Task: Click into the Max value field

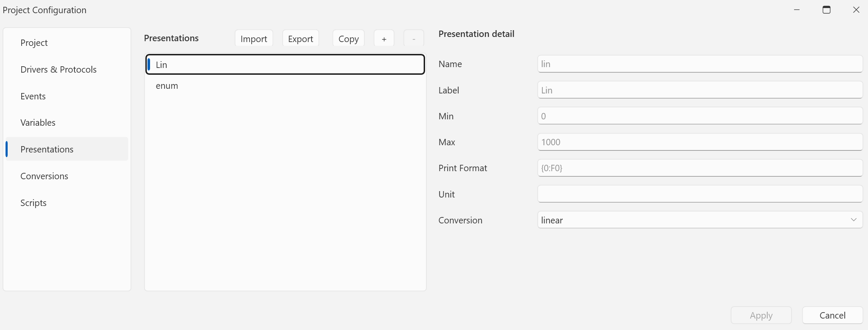Action: (x=700, y=142)
